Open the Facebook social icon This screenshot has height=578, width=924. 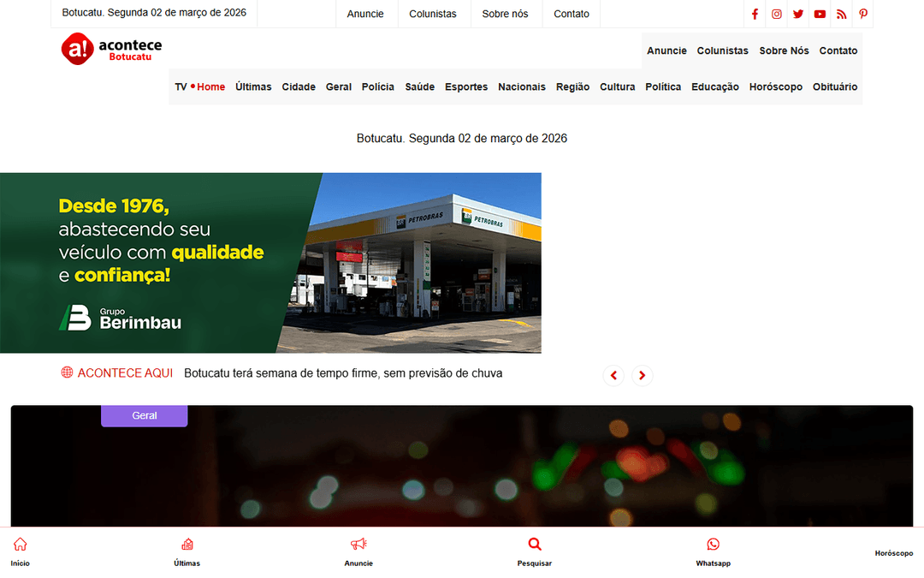pyautogui.click(x=755, y=15)
